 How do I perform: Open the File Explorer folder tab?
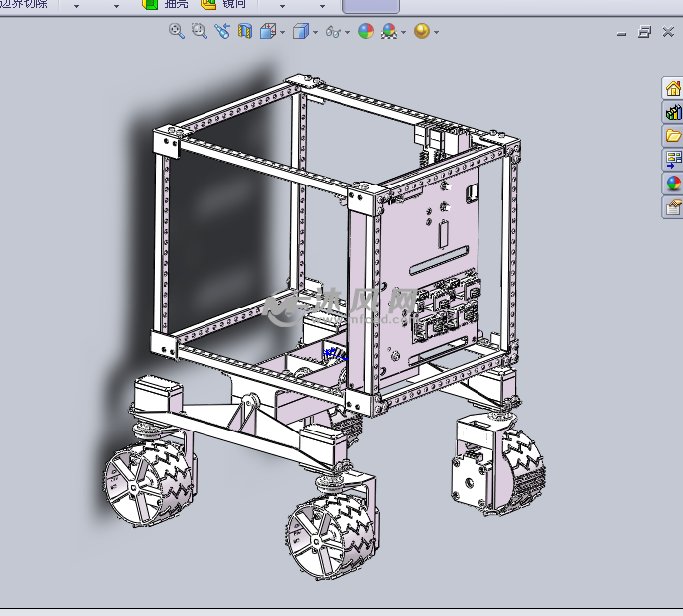673,136
